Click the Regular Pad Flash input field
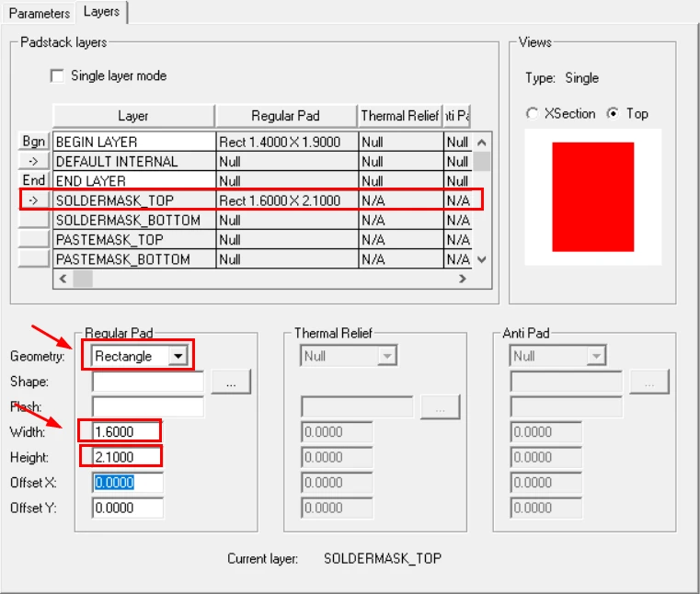Image resolution: width=700 pixels, height=594 pixels. 148,406
